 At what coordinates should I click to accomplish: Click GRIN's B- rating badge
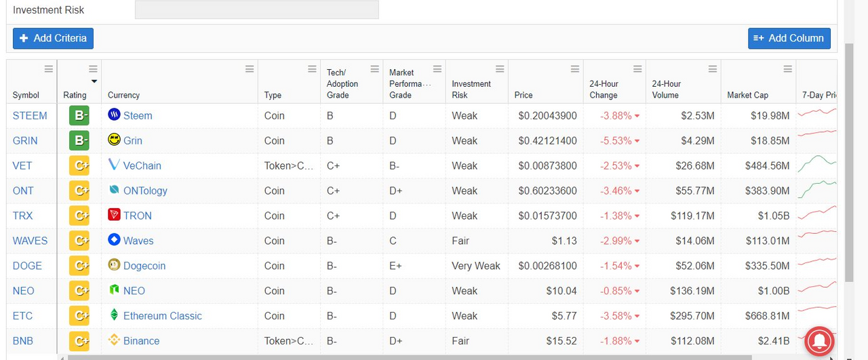tap(79, 140)
